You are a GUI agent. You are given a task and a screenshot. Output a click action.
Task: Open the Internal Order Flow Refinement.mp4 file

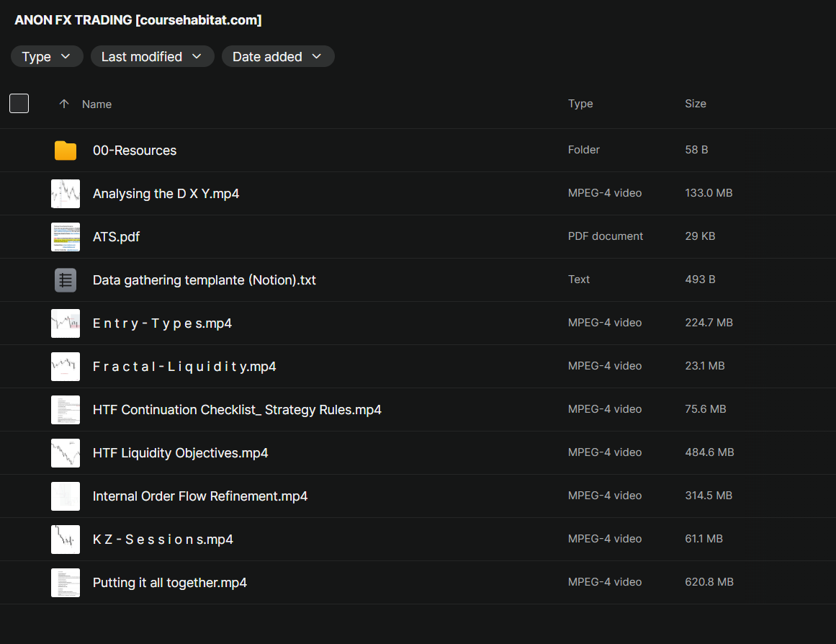pyautogui.click(x=200, y=496)
